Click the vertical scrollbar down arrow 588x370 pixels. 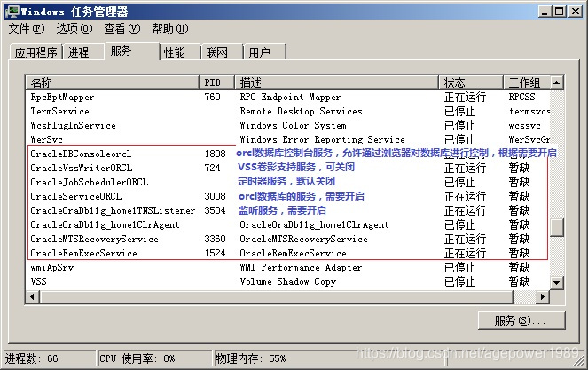(x=556, y=282)
